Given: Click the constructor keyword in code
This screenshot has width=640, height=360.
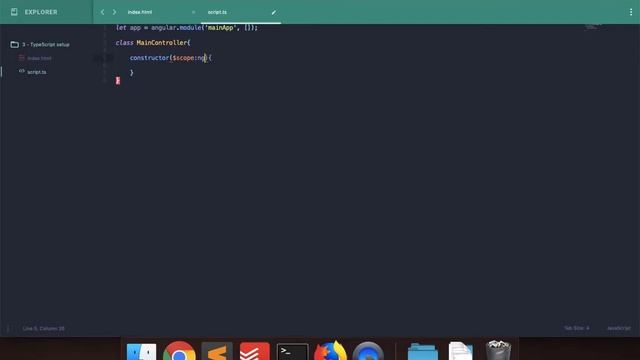Looking at the screenshot, I should (x=149, y=58).
